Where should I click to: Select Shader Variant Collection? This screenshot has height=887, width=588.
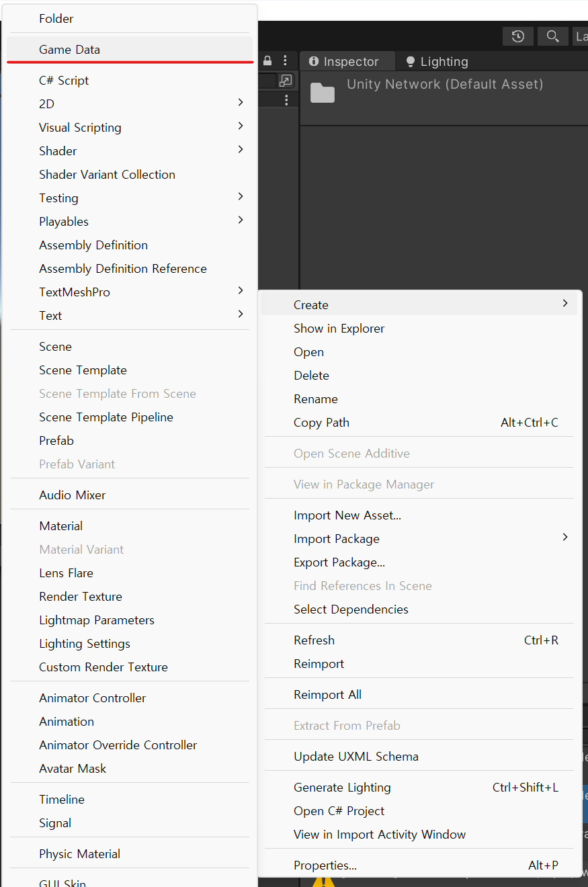tap(130, 175)
